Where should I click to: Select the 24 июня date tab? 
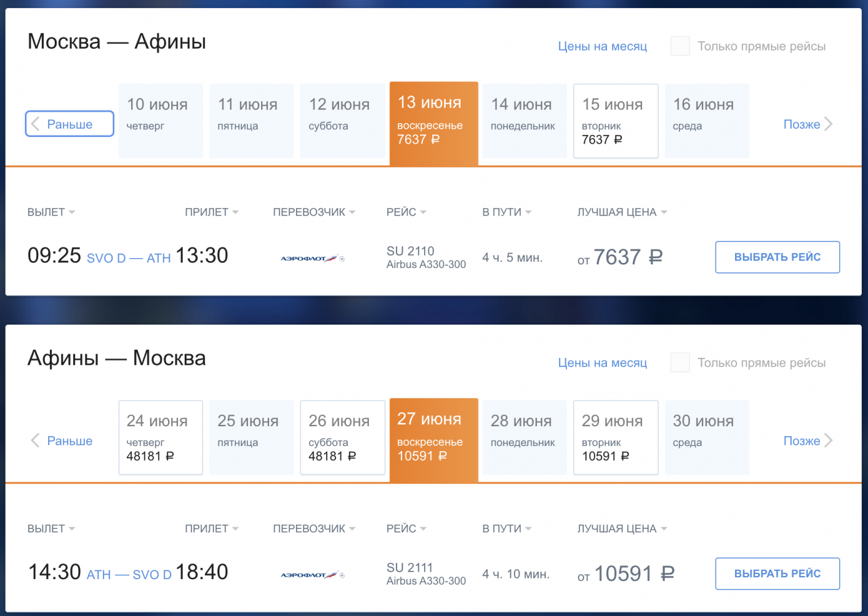pos(160,438)
